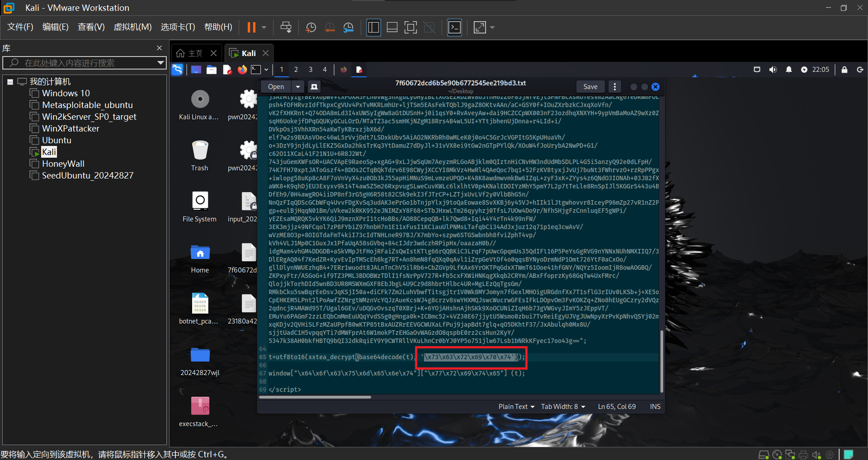Toggle the thumbnail bar view
Image resolution: width=868 pixels, height=460 pixels.
coord(392,28)
